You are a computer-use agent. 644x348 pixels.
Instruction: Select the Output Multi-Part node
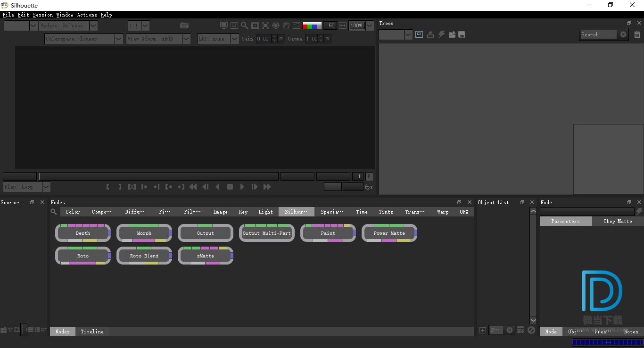[267, 233]
